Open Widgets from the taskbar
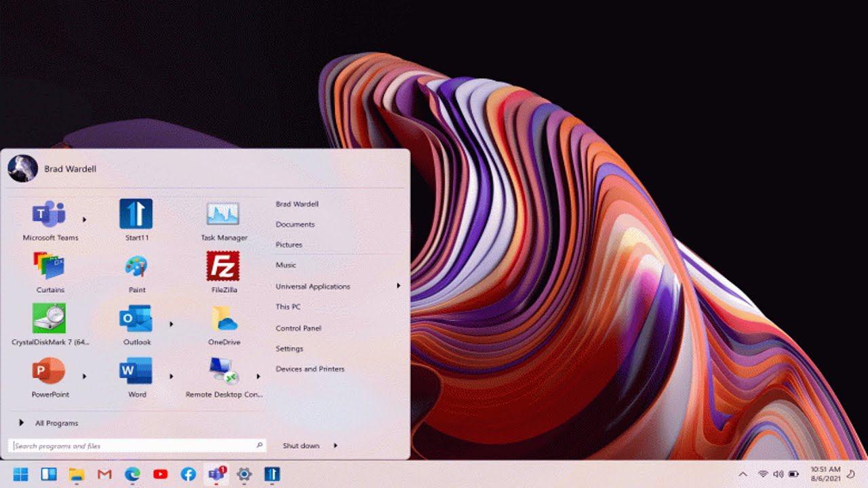868x488 pixels. (x=49, y=474)
